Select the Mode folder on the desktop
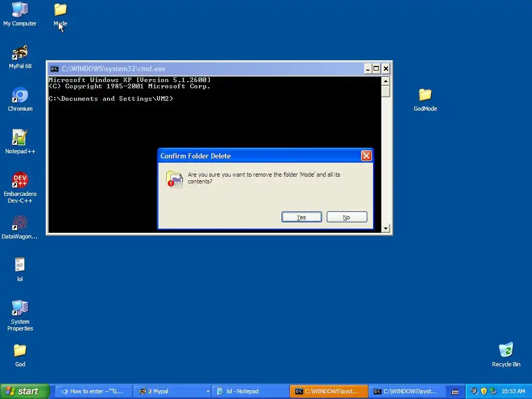The height and width of the screenshot is (399, 532). [x=60, y=14]
